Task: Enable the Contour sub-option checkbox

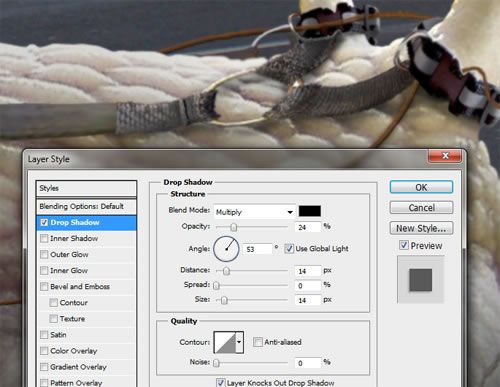Action: click(53, 302)
